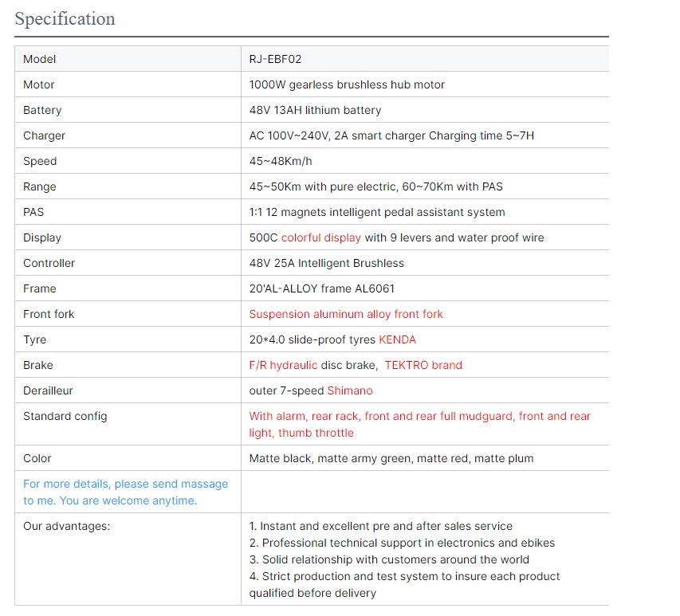Click the red 'TEKTRO brand' text
Screen dimensions: 680x616
pyautogui.click(x=423, y=365)
